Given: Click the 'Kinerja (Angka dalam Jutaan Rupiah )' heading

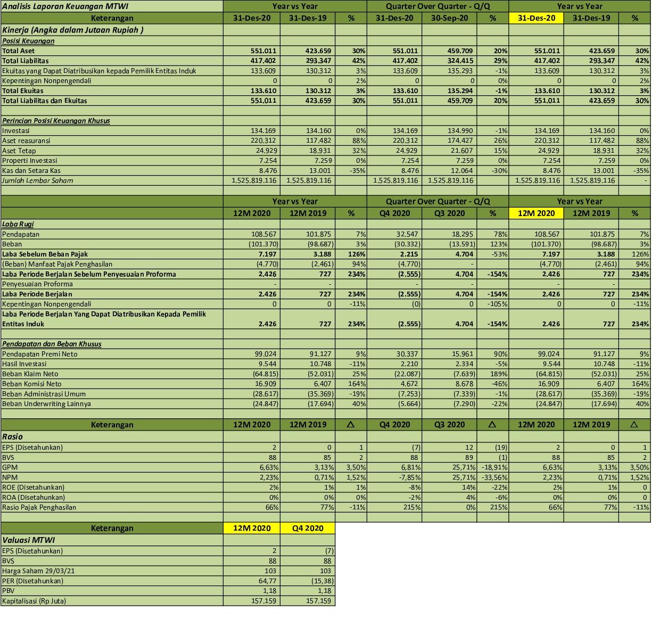Looking at the screenshot, I should tap(73, 30).
